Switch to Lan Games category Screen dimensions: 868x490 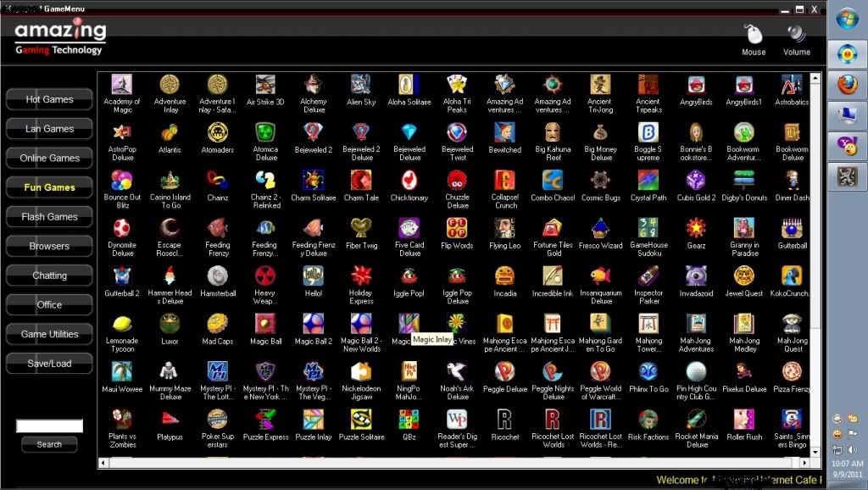point(49,129)
